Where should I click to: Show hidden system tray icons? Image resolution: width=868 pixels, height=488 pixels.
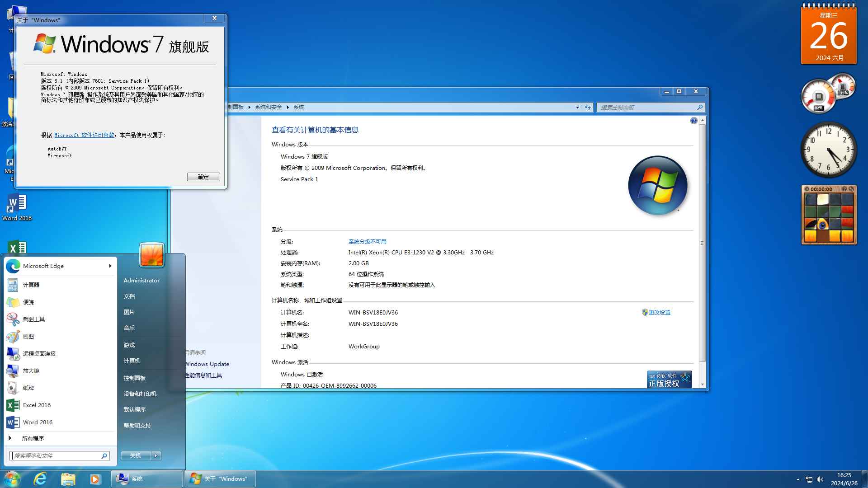(x=798, y=479)
